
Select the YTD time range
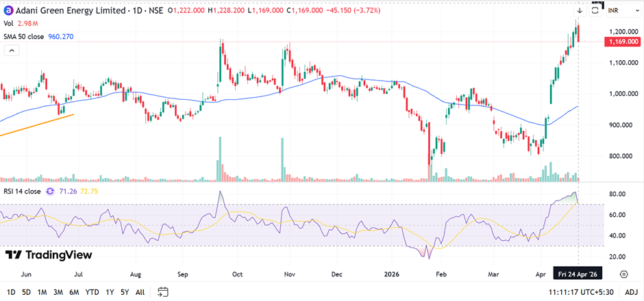click(92, 292)
